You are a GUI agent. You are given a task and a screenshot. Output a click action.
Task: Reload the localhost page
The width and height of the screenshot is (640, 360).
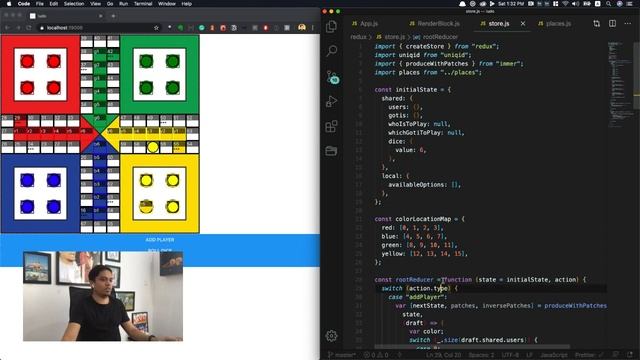[x=29, y=28]
